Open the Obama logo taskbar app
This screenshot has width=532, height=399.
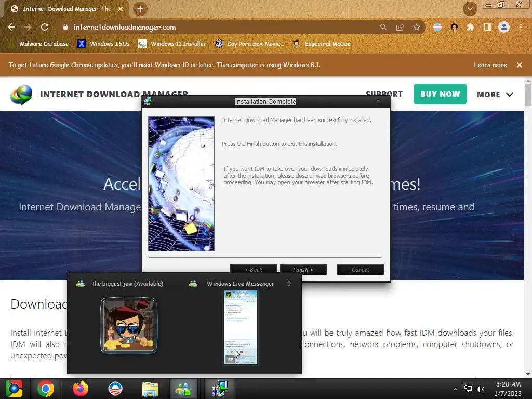pos(115,389)
